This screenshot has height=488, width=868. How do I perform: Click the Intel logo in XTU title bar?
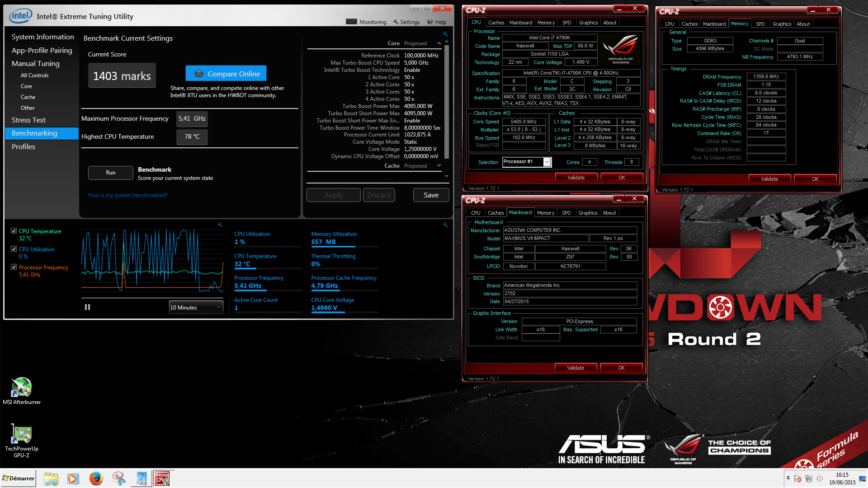pyautogui.click(x=20, y=16)
